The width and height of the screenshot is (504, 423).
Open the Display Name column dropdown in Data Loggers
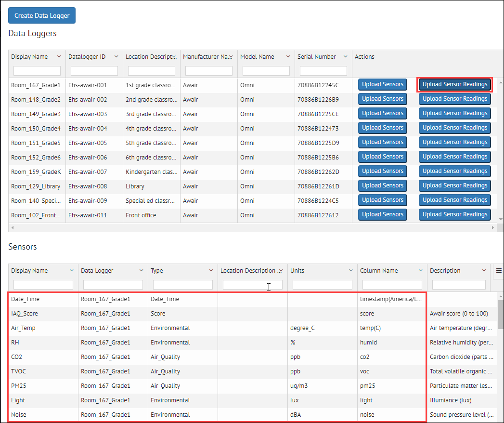point(60,56)
